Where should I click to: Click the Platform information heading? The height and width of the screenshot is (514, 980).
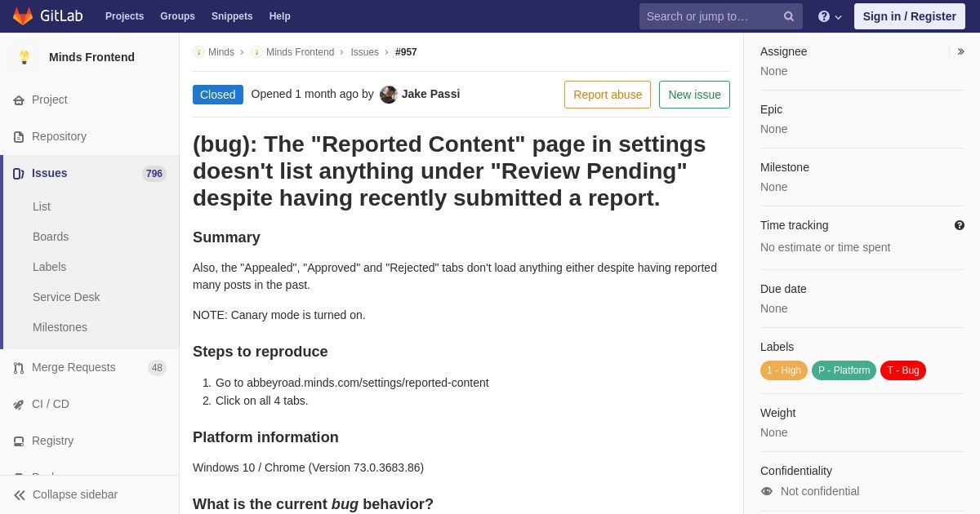[265, 437]
